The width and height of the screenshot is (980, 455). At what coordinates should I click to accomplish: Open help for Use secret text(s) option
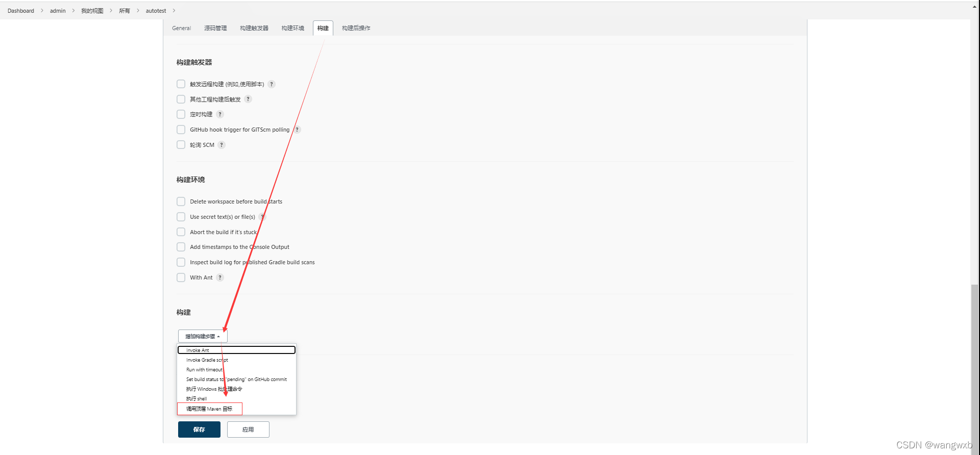262,217
